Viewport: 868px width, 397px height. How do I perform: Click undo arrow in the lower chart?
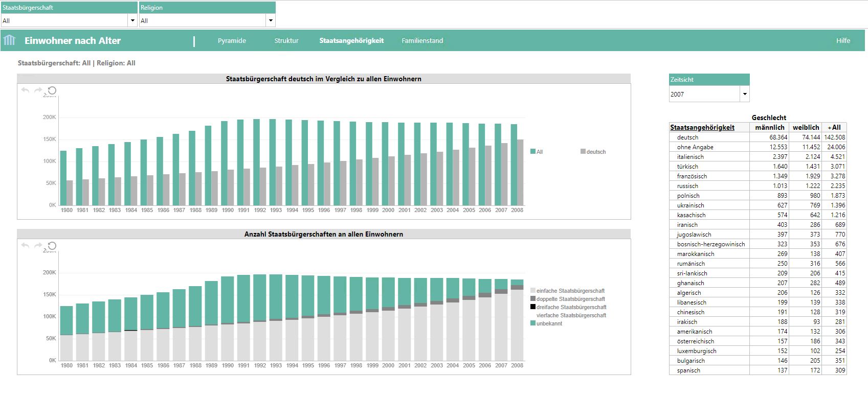click(x=25, y=246)
